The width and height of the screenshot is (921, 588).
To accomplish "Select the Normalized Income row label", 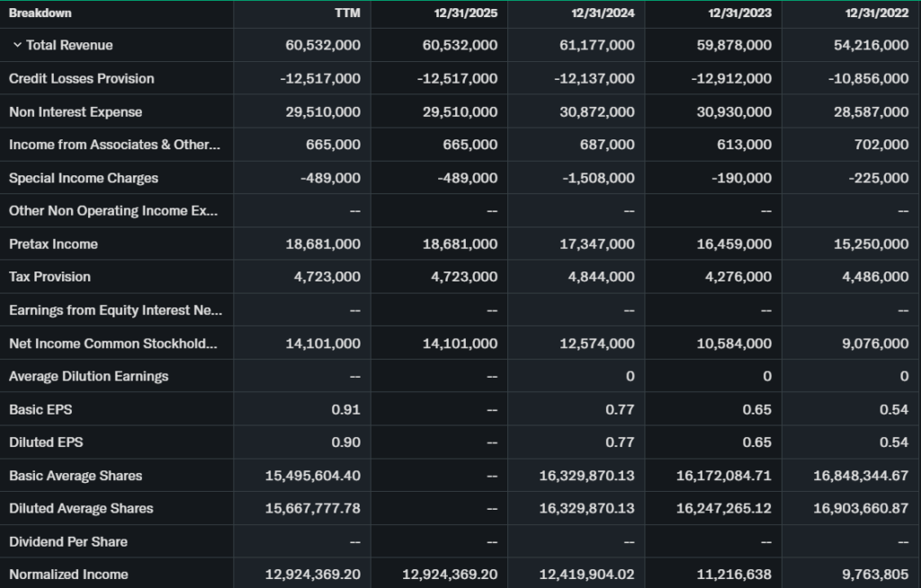I will coord(68,575).
